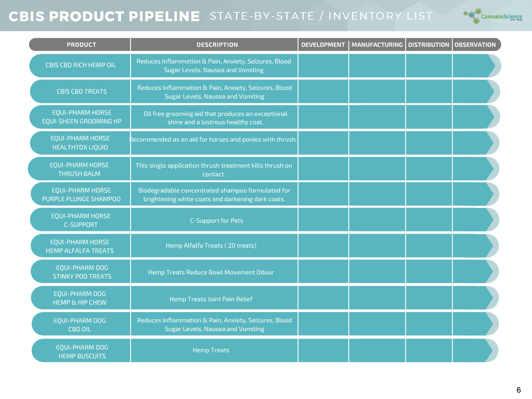
Task: Click the EQUI-PHARM DOG CBD OIL description text
Action: point(215,325)
